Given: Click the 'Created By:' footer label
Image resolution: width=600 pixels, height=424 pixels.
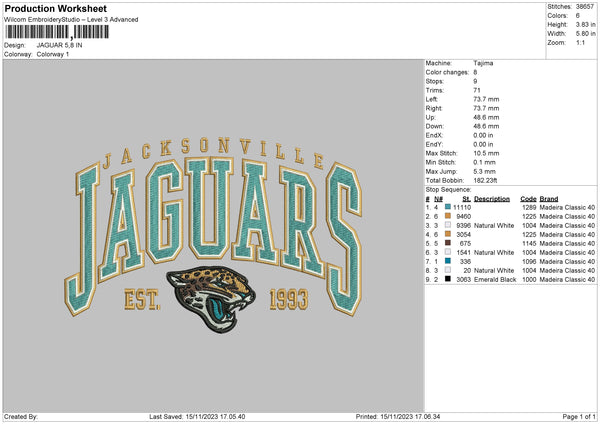Looking at the screenshot, I should (21, 416).
